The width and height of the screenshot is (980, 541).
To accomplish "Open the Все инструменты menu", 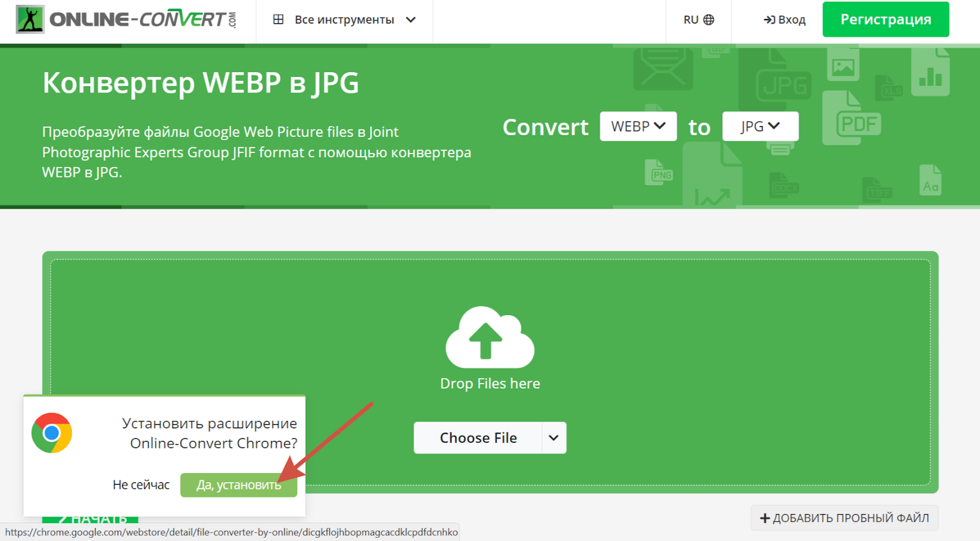I will point(344,20).
